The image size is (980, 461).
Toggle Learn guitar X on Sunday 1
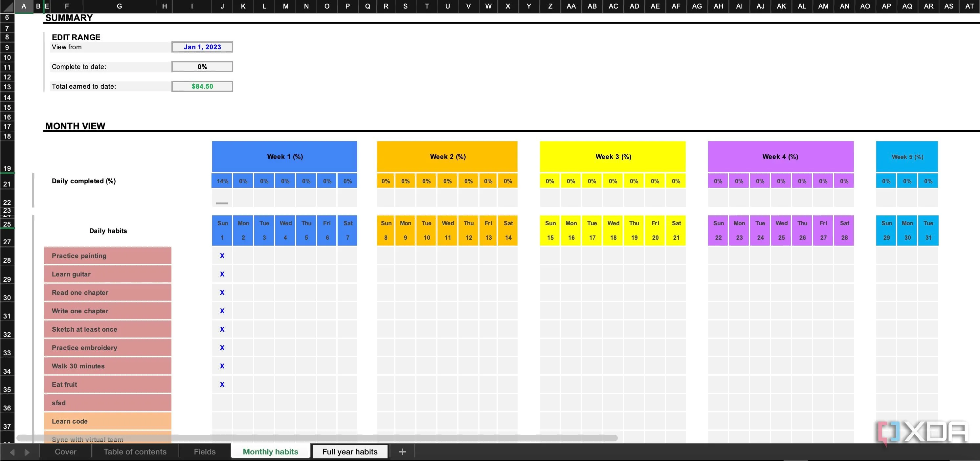(x=222, y=274)
